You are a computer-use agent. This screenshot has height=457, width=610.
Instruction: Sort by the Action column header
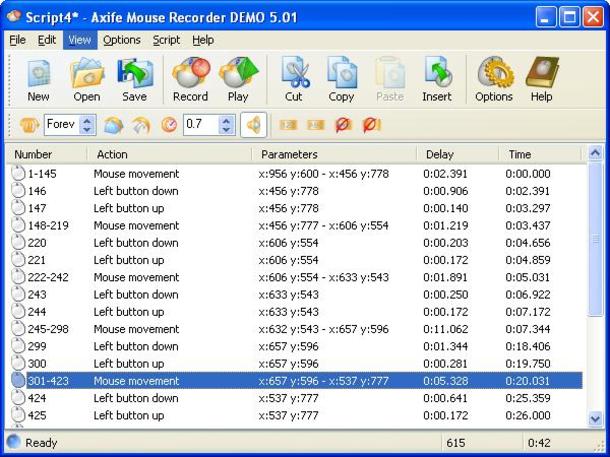click(170, 154)
